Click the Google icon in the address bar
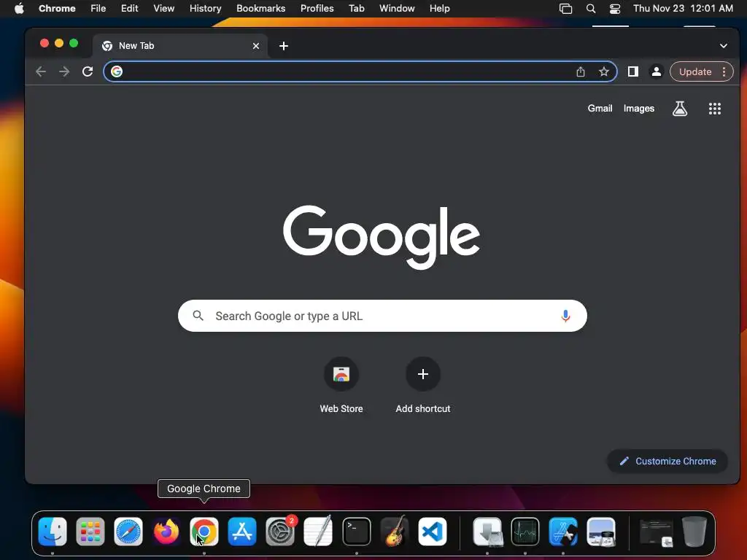 pos(117,71)
